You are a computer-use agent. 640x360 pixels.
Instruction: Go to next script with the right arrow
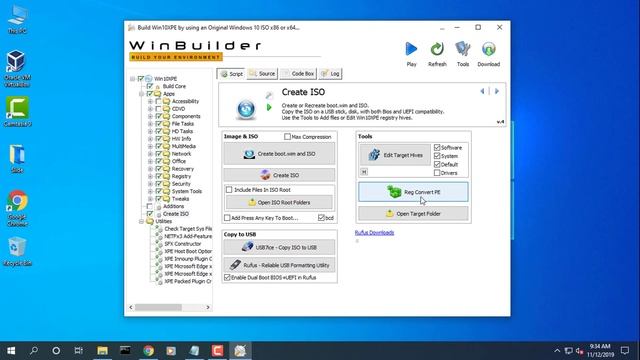pos(497,91)
